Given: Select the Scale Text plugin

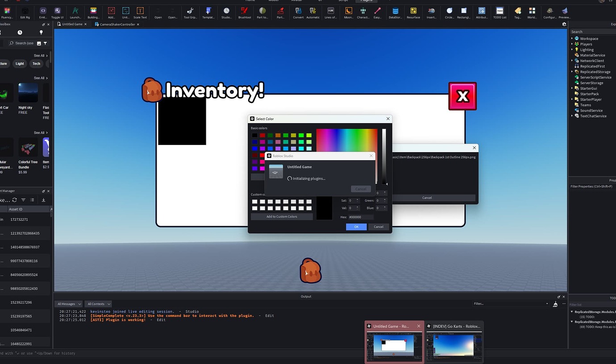Looking at the screenshot, I should tap(140, 12).
